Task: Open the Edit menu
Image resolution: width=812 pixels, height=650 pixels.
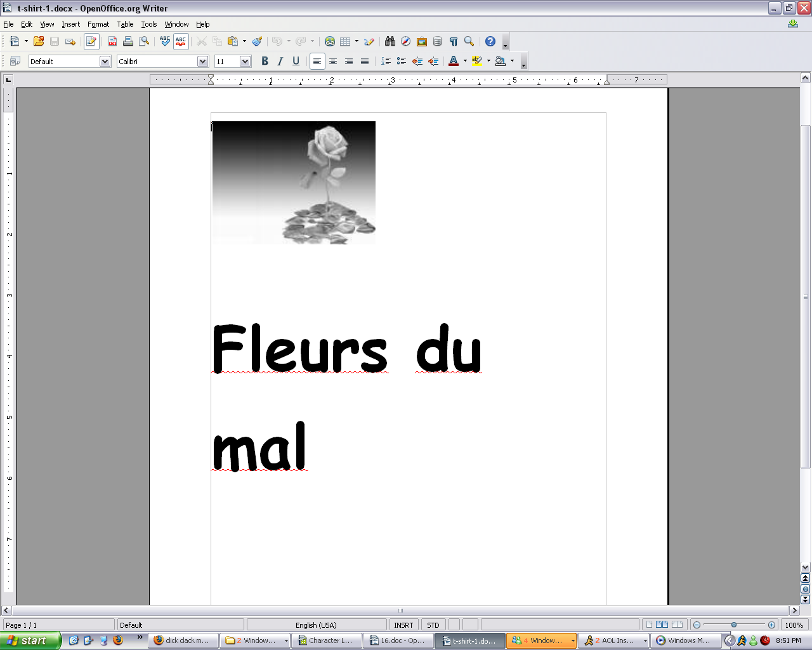Action: (x=27, y=24)
